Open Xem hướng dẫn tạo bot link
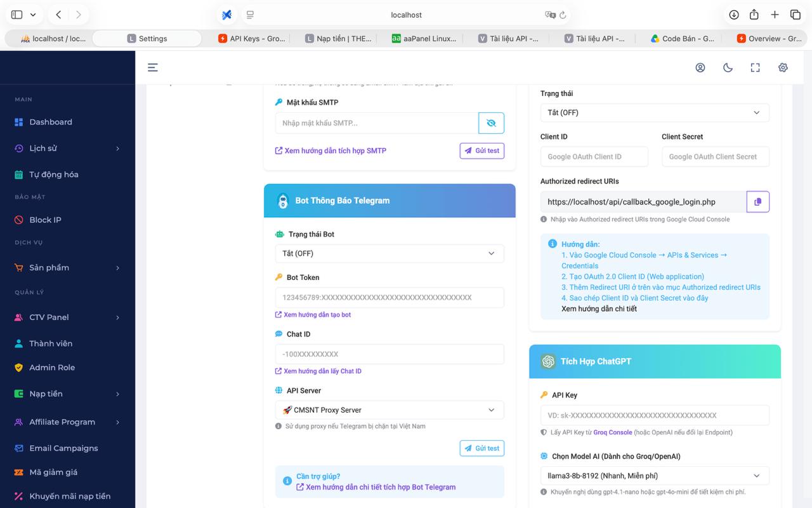 [313, 315]
